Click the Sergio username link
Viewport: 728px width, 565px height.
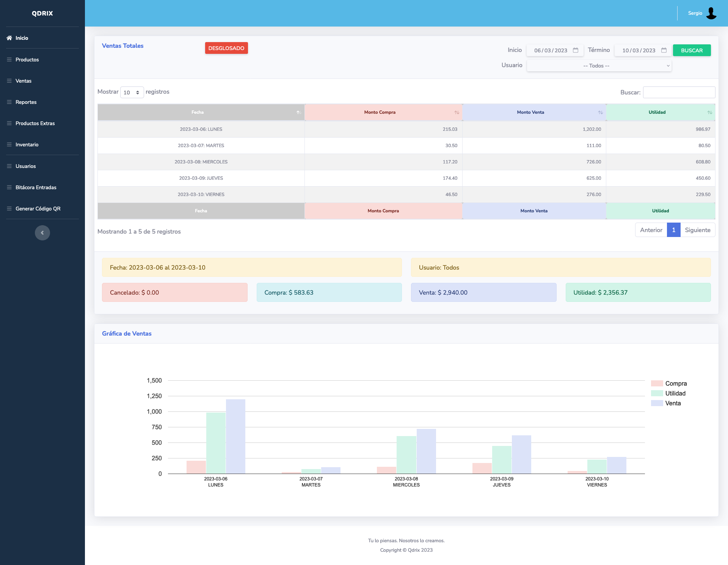[x=695, y=13]
